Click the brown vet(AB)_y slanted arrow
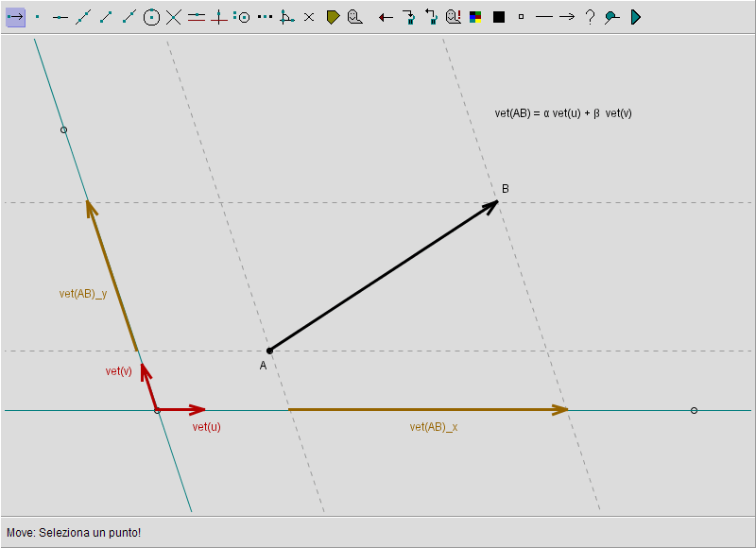This screenshot has height=548, width=756. click(x=112, y=276)
